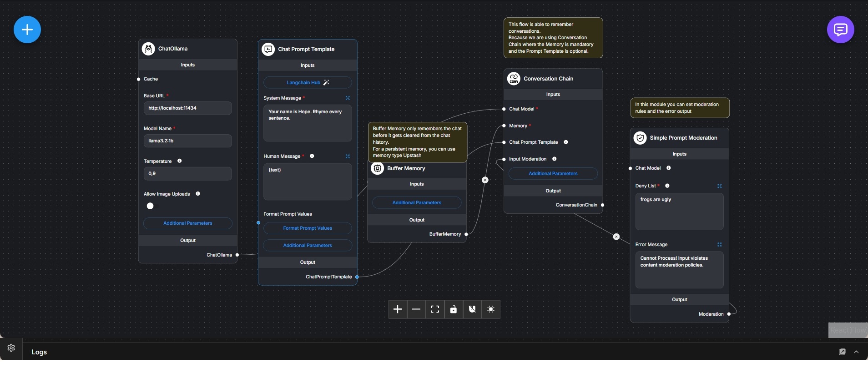Expand the System Message text editor
This screenshot has height=383, width=868.
click(x=348, y=98)
